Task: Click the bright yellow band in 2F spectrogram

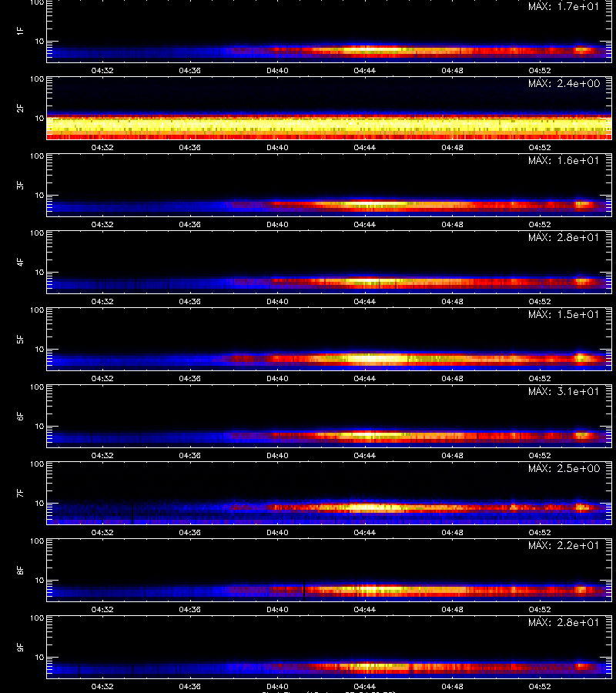Action: pyautogui.click(x=330, y=125)
